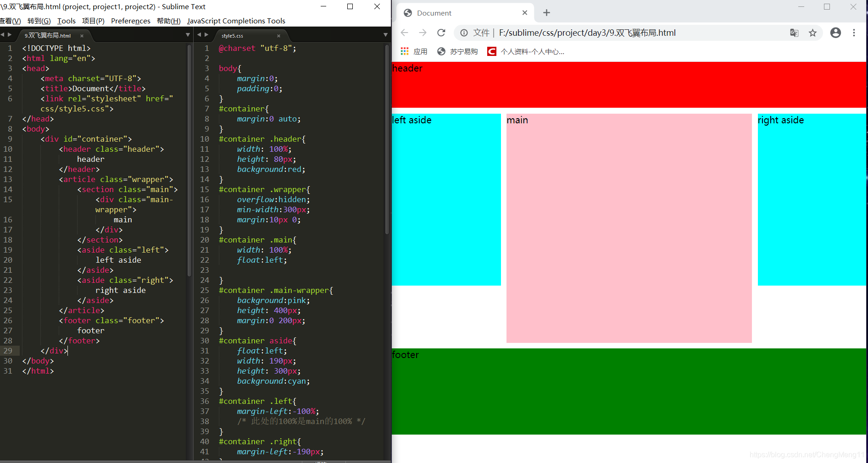
Task: Close the Document tab in Chrome
Action: pyautogui.click(x=525, y=13)
